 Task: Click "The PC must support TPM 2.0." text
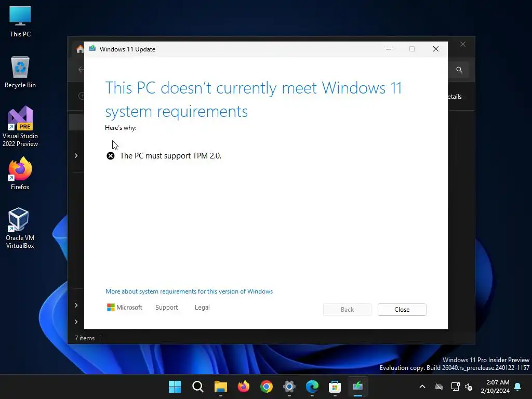tap(170, 156)
